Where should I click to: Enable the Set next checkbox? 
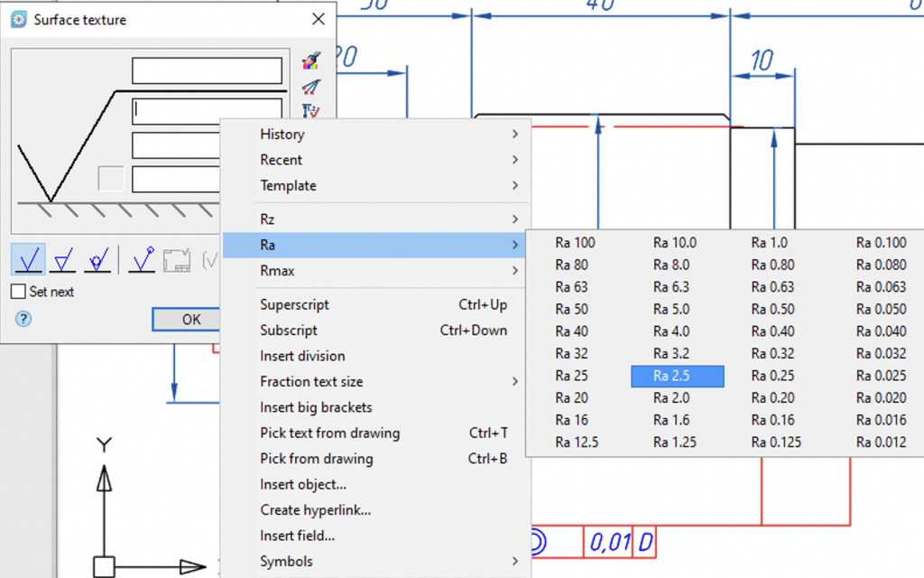pyautogui.click(x=18, y=292)
